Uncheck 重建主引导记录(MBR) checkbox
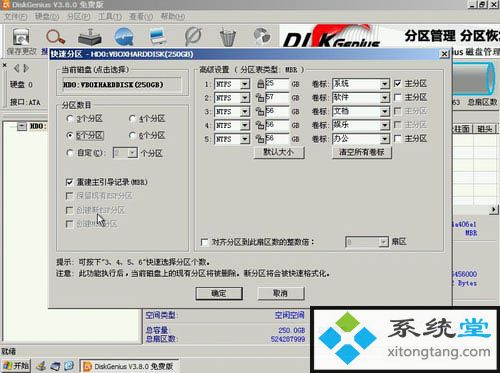 point(69,182)
